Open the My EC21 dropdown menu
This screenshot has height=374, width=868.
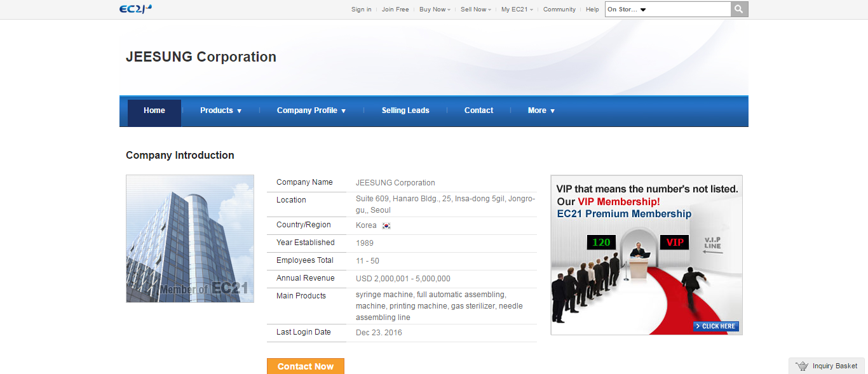click(517, 10)
